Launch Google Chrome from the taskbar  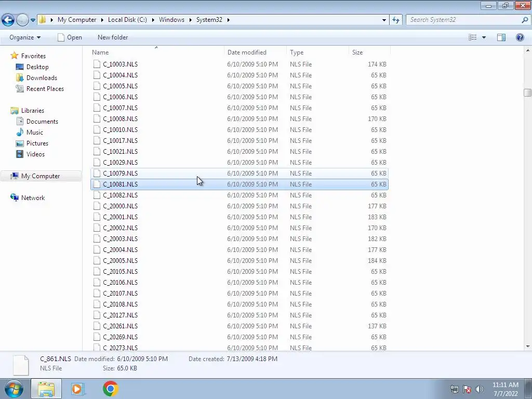111,389
